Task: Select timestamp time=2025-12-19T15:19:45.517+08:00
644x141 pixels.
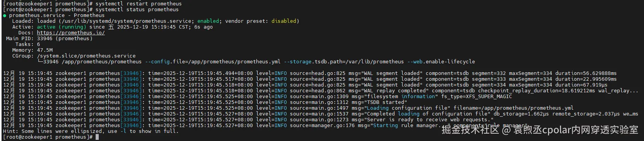Action: coord(201,79)
